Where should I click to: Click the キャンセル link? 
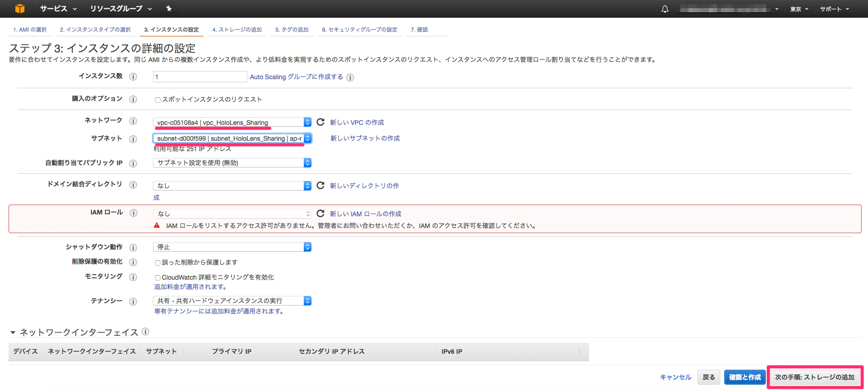pyautogui.click(x=676, y=377)
